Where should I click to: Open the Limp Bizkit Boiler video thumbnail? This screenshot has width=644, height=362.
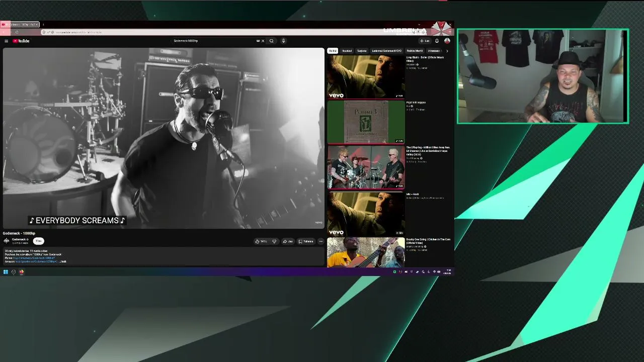tap(366, 77)
